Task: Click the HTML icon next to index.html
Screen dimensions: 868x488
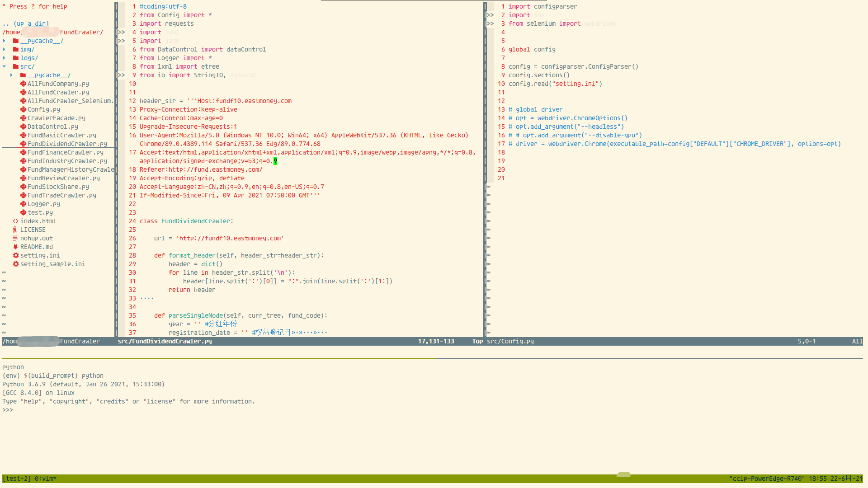Action: pyautogui.click(x=16, y=221)
